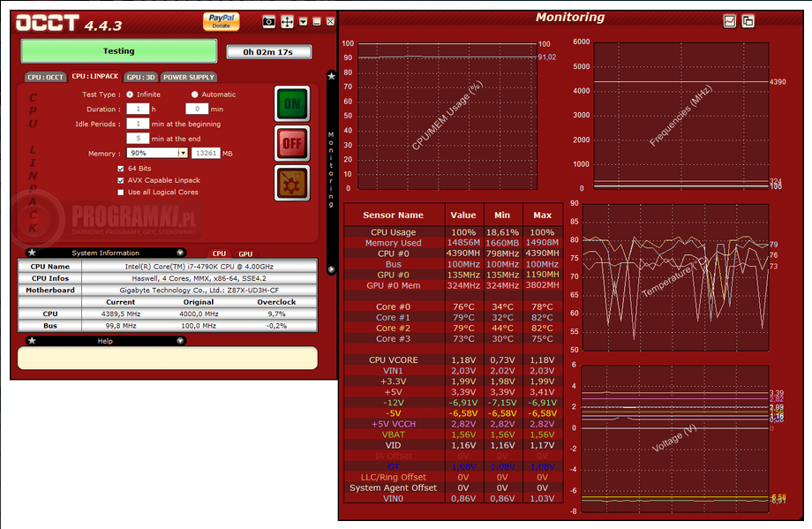This screenshot has height=529, width=812.
Task: Click the star icon atop Monitoring strip
Action: [x=332, y=76]
